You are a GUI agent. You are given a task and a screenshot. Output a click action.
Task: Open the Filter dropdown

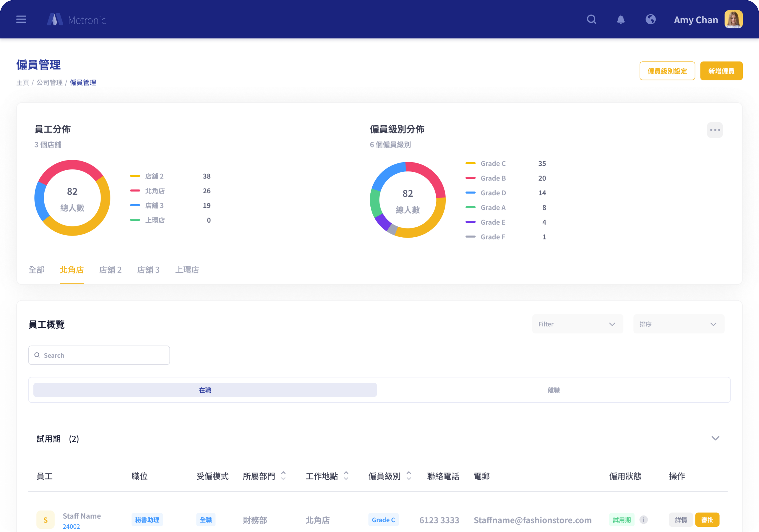pos(577,324)
